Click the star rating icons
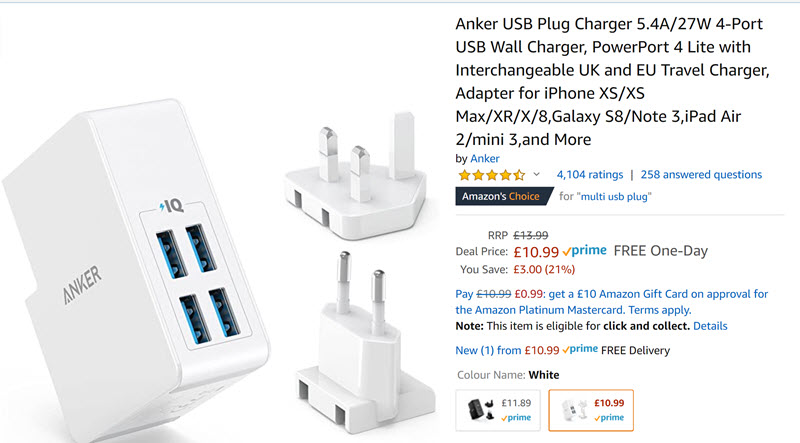The height and width of the screenshot is (443, 800). coord(491,175)
